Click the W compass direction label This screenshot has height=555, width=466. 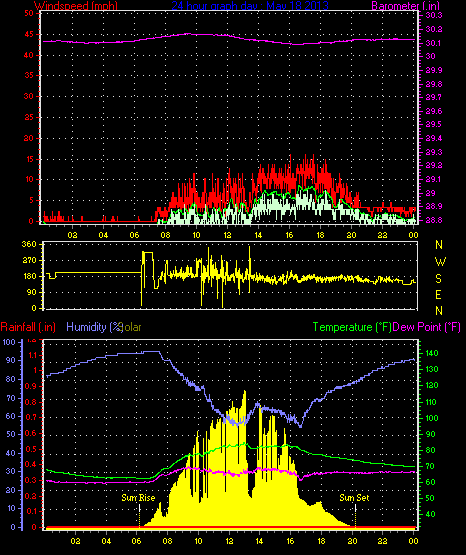pos(440,262)
